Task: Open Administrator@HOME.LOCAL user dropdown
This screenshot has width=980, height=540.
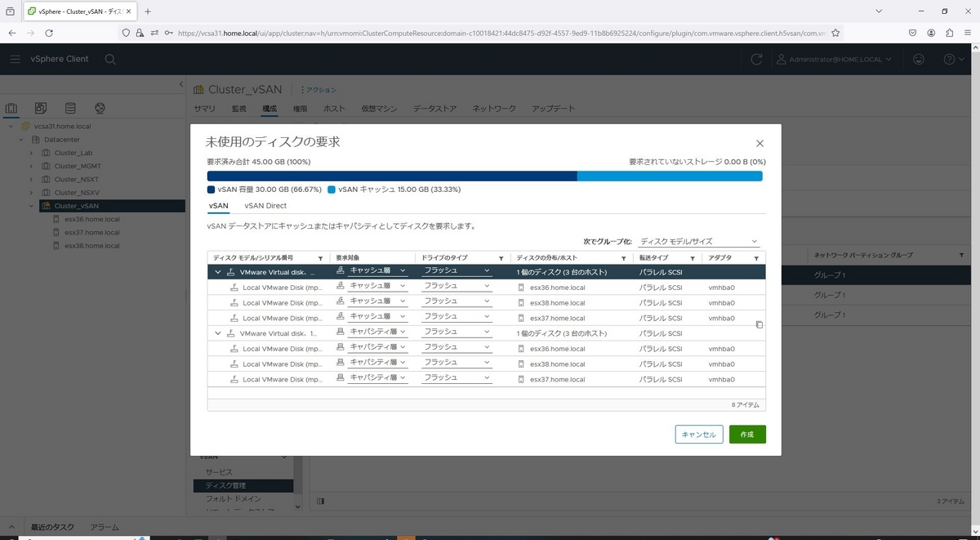Action: [834, 60]
